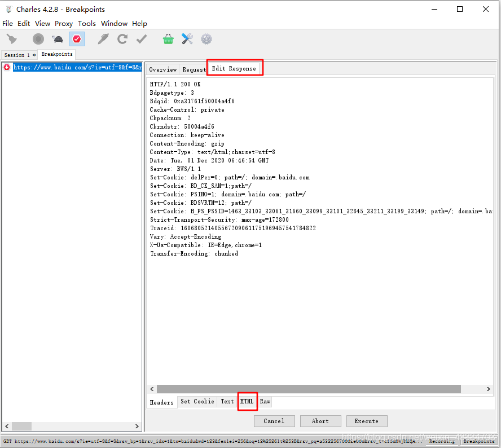
Task: Open the Tools menu
Action: 87,24
